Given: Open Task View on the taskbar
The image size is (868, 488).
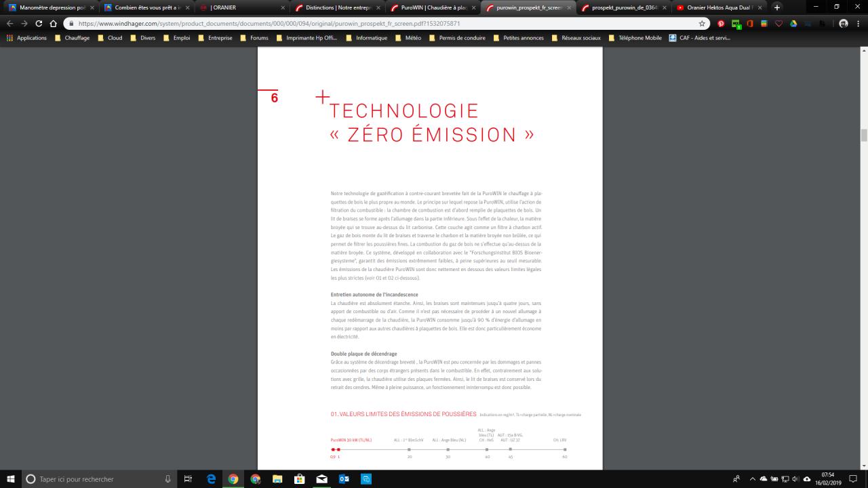Looking at the screenshot, I should [x=189, y=479].
